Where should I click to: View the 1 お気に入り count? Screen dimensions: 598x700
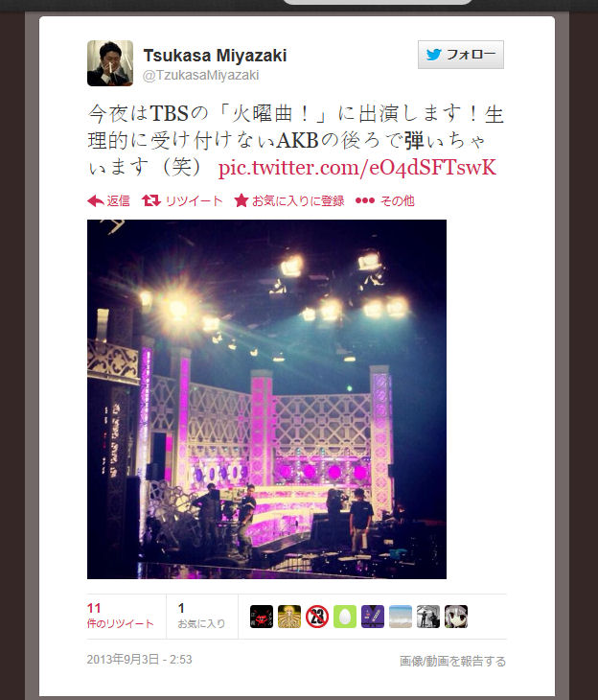coord(201,616)
